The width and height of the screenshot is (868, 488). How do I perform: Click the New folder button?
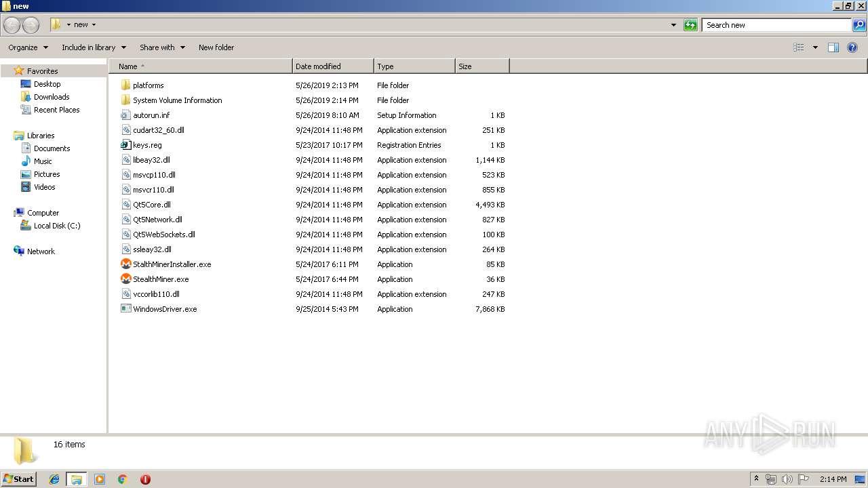tap(216, 47)
